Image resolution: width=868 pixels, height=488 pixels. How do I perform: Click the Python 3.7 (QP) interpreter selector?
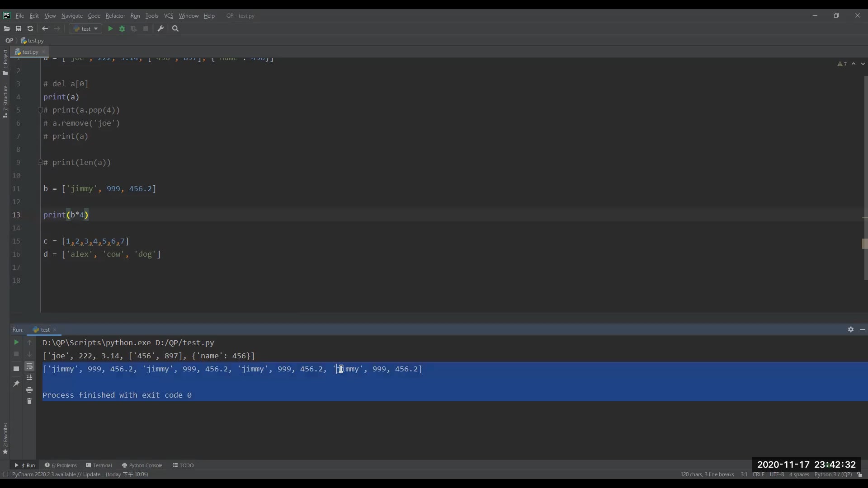[833, 474]
